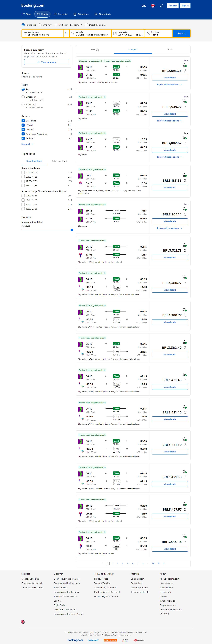The image size is (212, 644).
Task: Switch to the Fastest sorting tab
Action: (x=171, y=50)
